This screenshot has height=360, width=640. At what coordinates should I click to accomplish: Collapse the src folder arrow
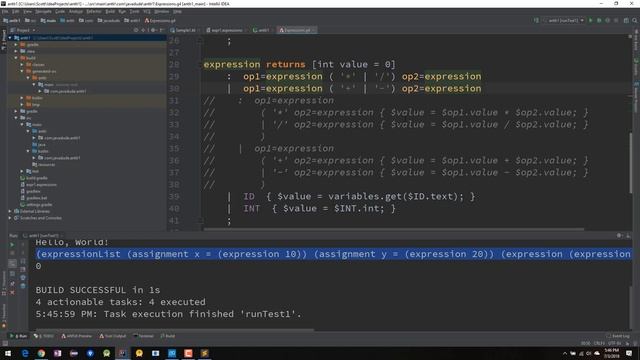tap(16, 118)
